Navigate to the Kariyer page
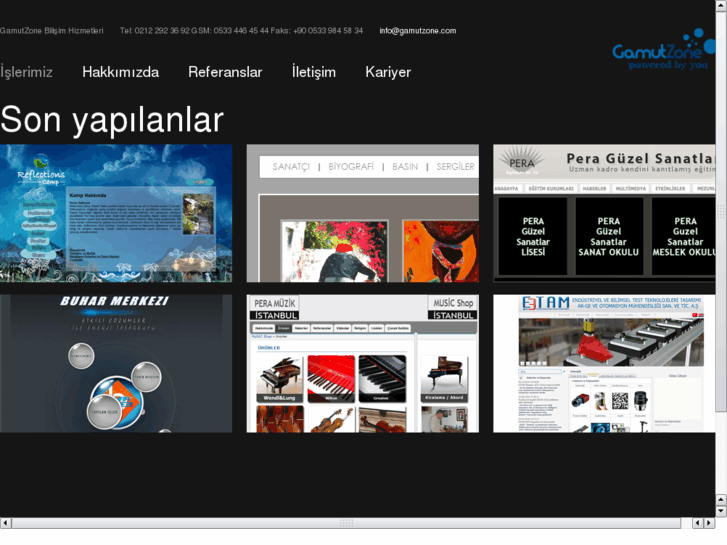Viewport: 727px width, 545px height. point(388,72)
